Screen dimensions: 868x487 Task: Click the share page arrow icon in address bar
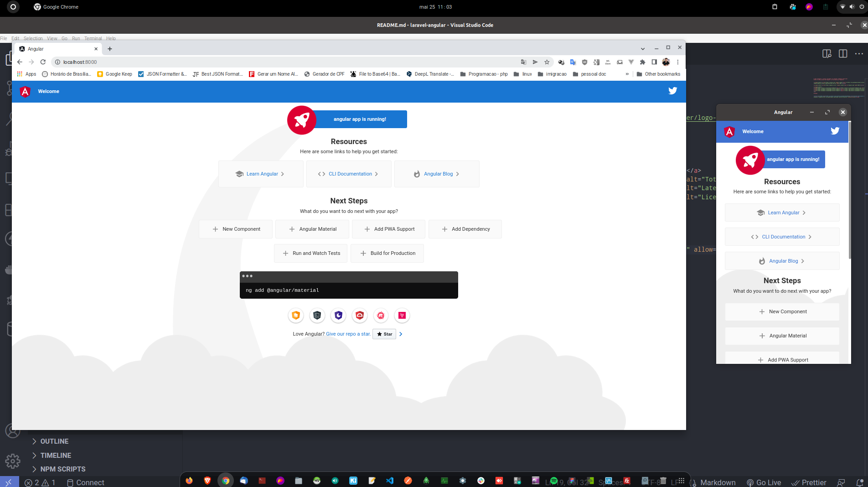(535, 62)
